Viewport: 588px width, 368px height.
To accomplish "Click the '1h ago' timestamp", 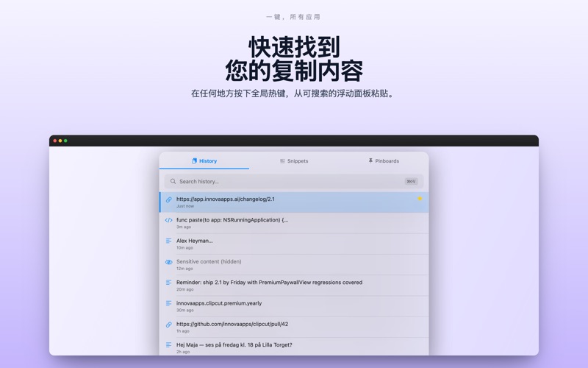I will [x=183, y=331].
